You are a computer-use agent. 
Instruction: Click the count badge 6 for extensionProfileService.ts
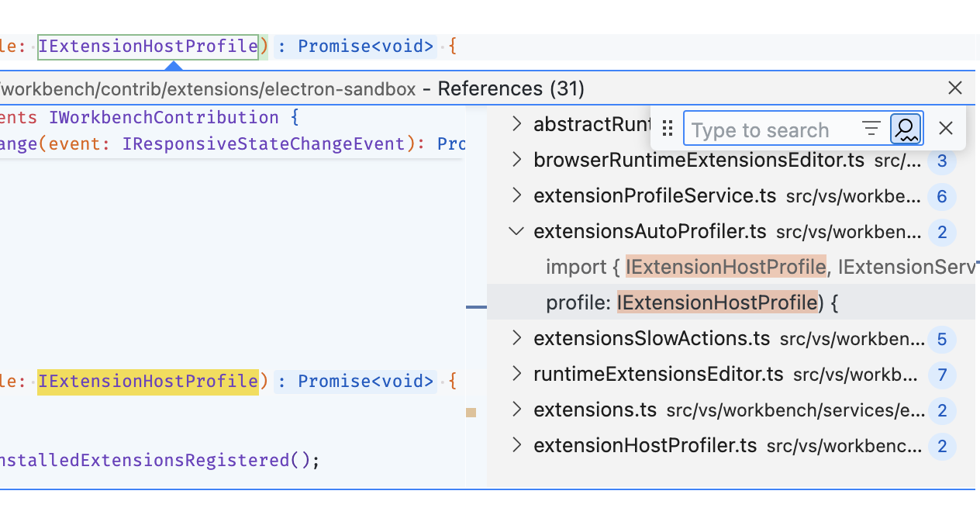[x=942, y=196]
